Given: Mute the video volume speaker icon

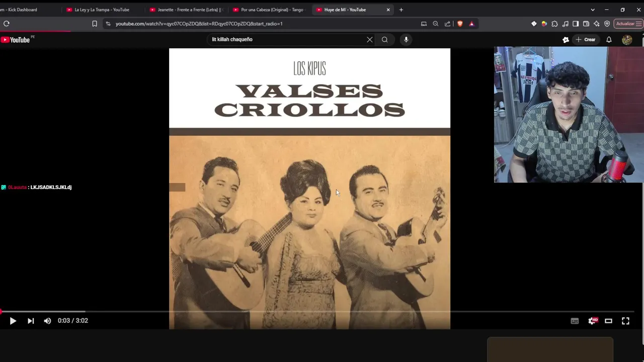Looking at the screenshot, I should tap(47, 321).
